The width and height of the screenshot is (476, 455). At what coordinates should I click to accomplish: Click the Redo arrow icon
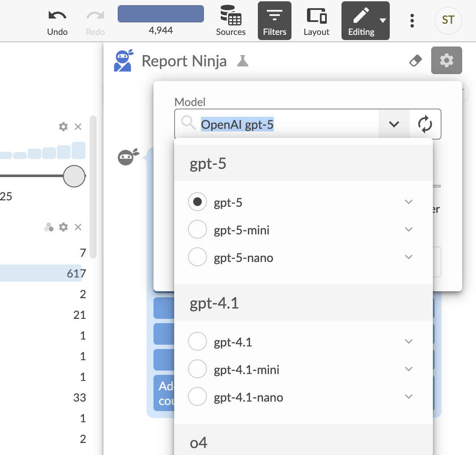pos(95,16)
